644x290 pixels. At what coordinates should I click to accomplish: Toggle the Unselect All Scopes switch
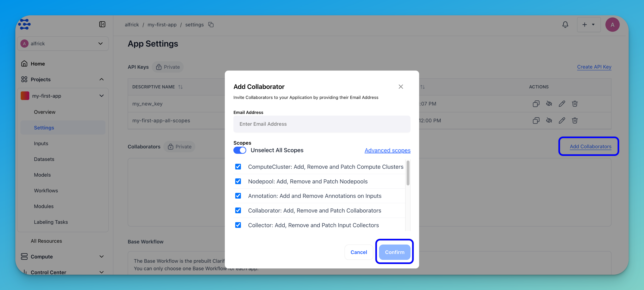[240, 150]
